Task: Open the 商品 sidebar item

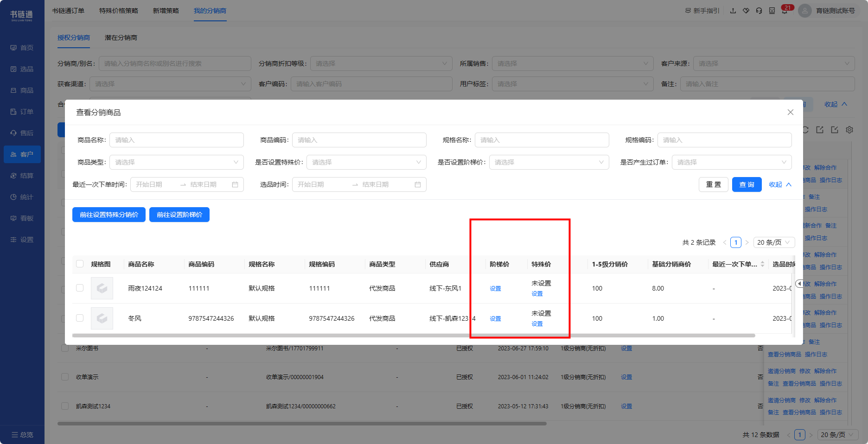Action: click(x=22, y=90)
